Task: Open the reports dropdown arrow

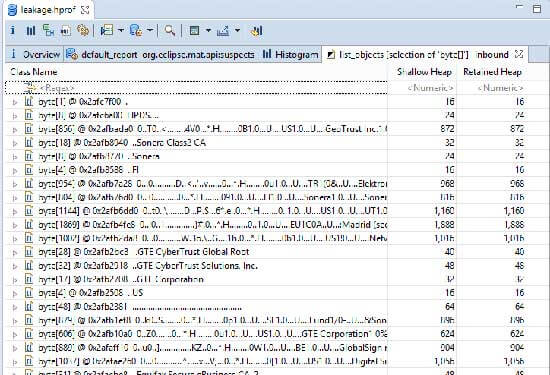Action: point(121,31)
